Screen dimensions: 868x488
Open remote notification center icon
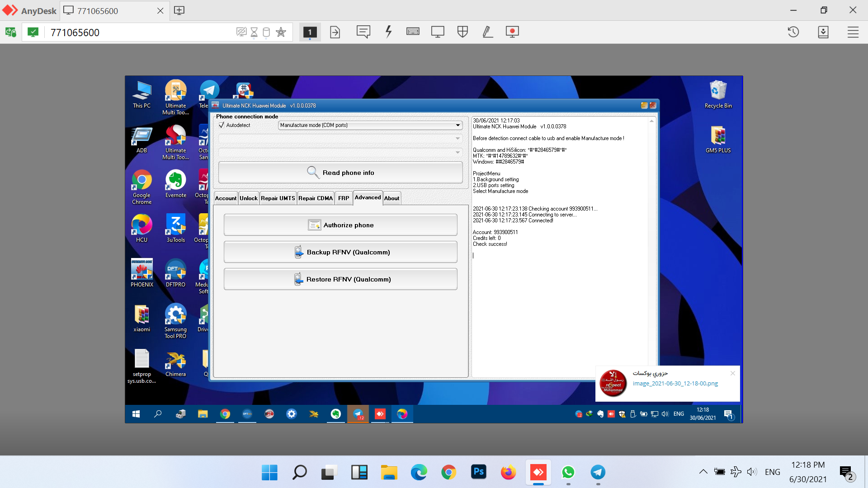[x=728, y=414]
